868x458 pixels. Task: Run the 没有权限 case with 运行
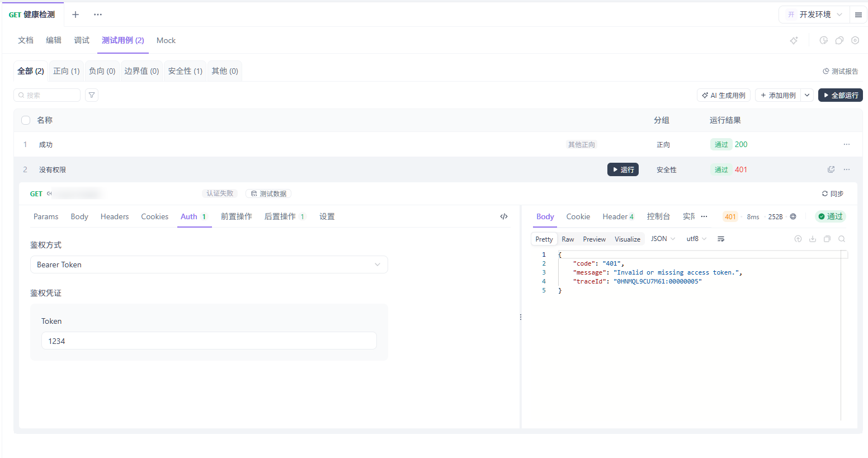coord(623,169)
